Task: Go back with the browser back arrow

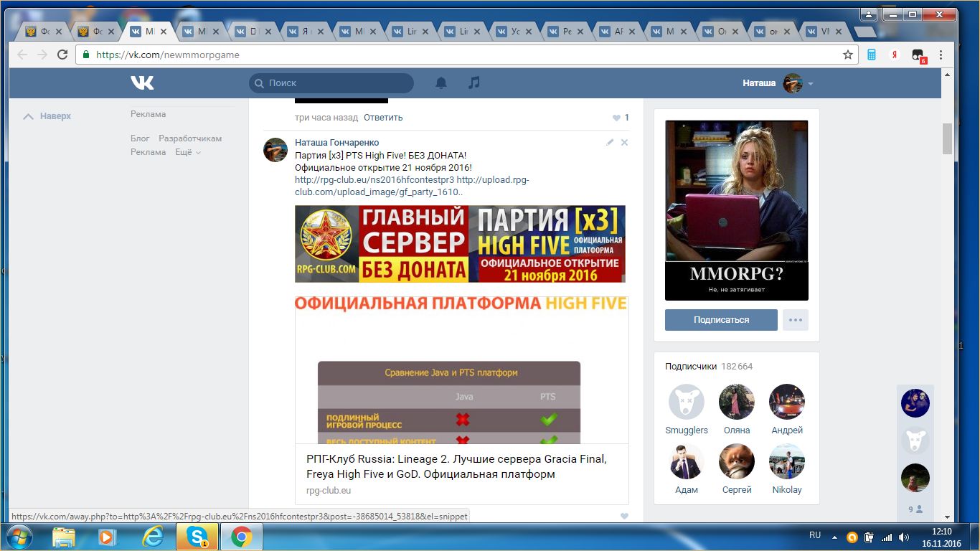Action: (x=22, y=55)
